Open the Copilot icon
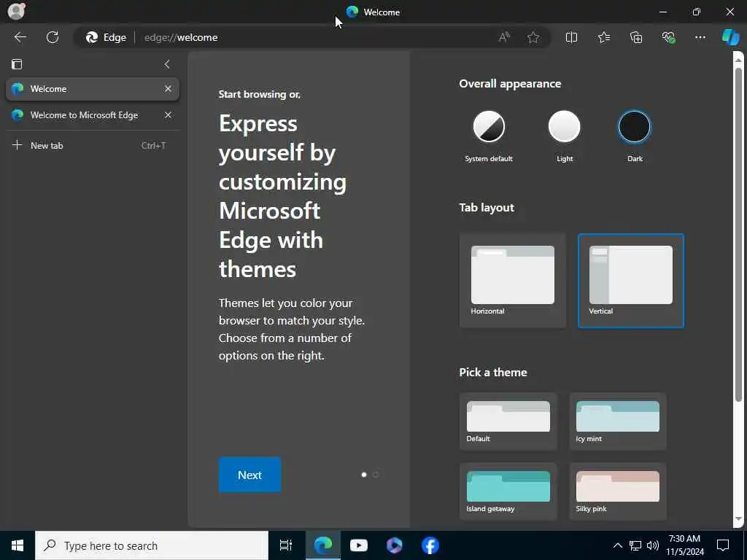 pyautogui.click(x=730, y=37)
